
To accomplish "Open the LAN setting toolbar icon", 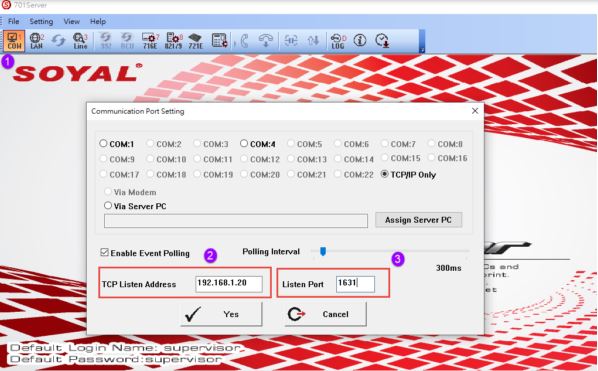I will 37,40.
